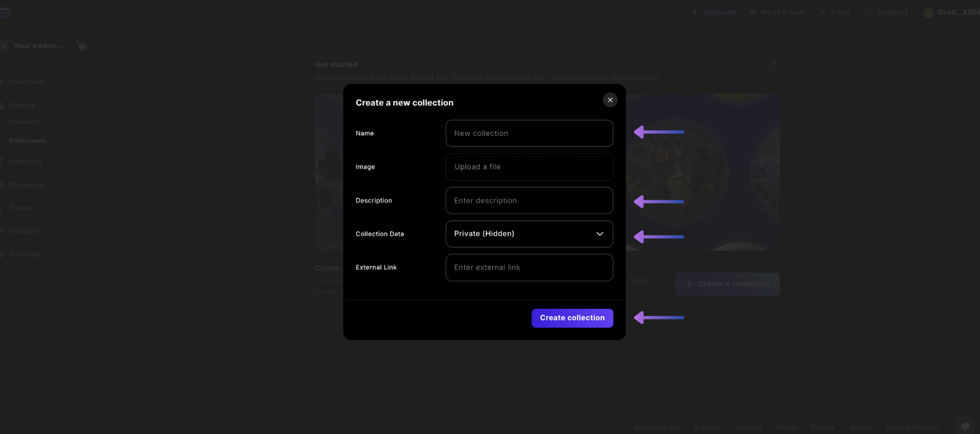
Task: Open Settings in the sidebar
Action: pos(25,254)
